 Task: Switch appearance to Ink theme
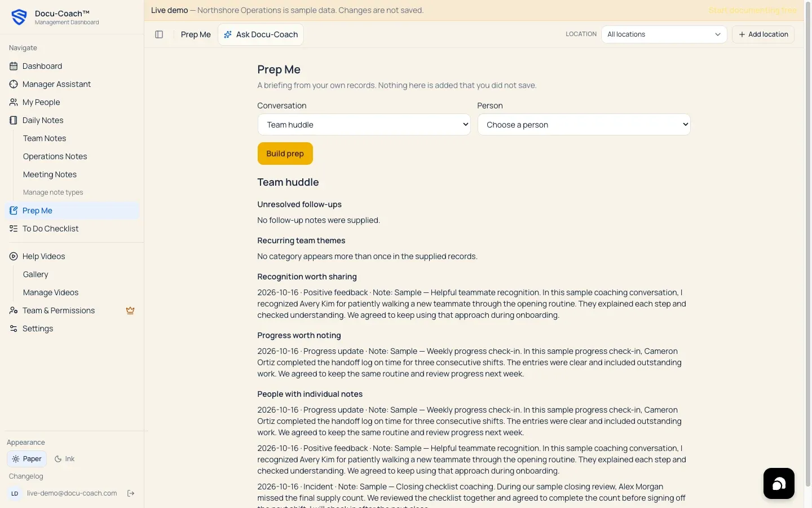64,459
